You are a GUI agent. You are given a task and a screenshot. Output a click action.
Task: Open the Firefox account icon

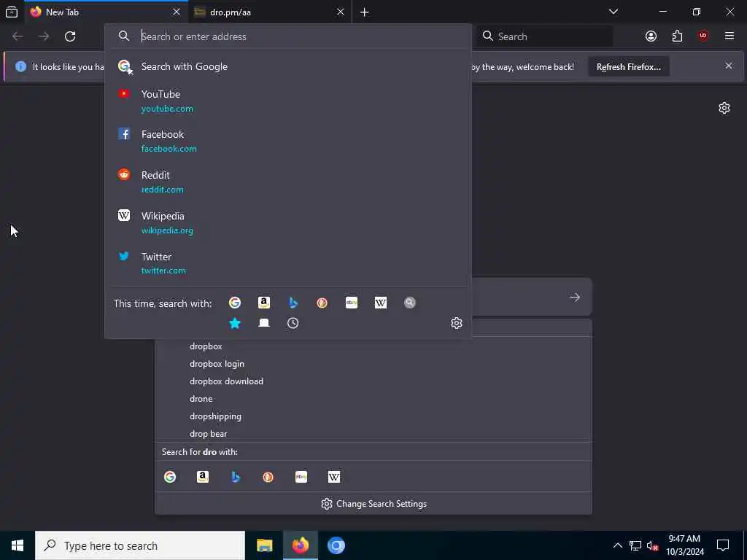click(x=651, y=36)
